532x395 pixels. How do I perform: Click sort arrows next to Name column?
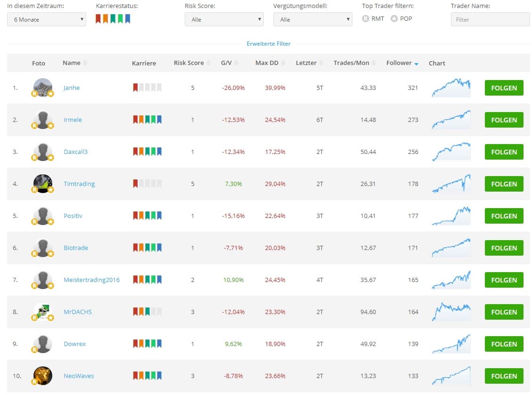pos(85,63)
